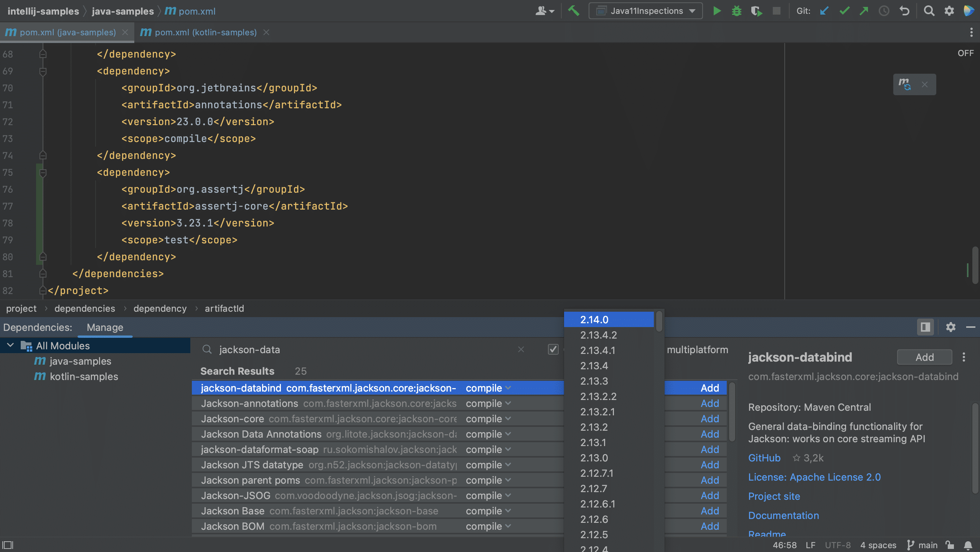Load Maven changes floating icon
The image size is (980, 552).
(x=904, y=84)
